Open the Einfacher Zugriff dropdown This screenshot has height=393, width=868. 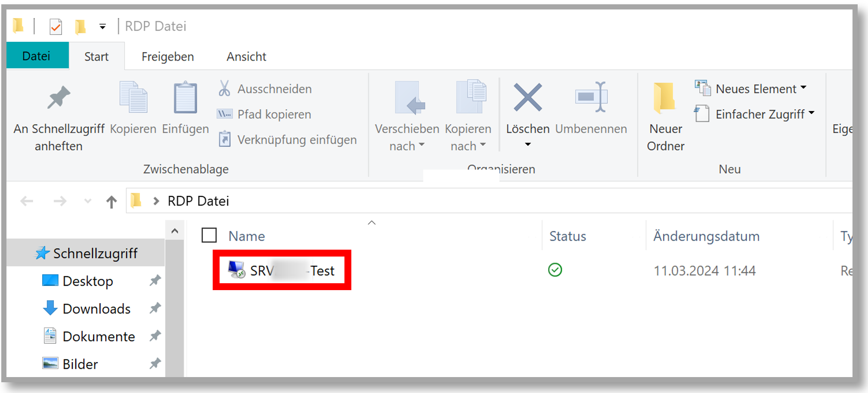812,113
